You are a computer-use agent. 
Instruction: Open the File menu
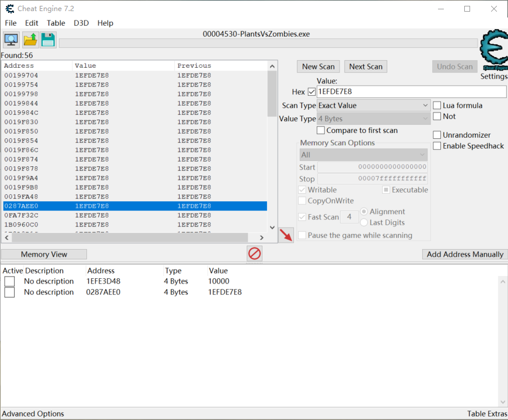[x=10, y=23]
